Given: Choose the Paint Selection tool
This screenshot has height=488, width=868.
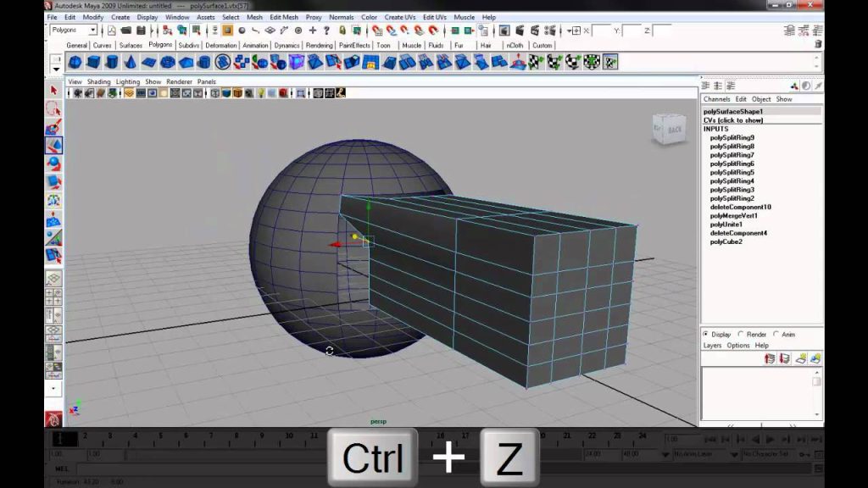Looking at the screenshot, I should coord(53,127).
